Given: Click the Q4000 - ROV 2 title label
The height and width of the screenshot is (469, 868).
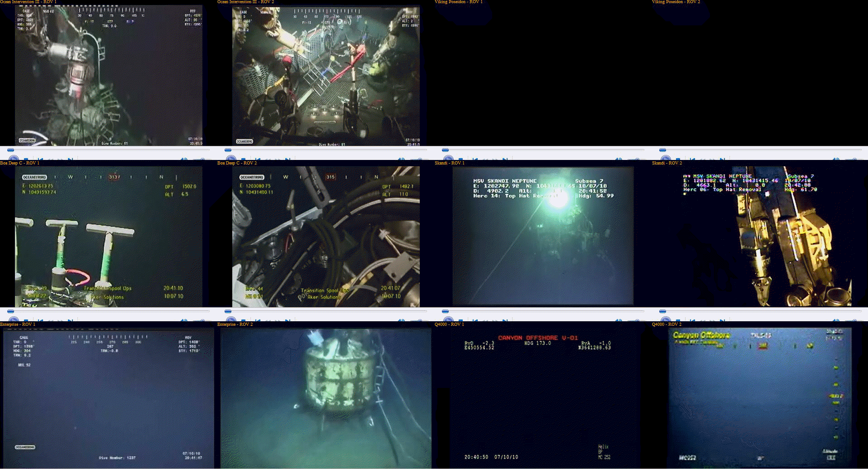Looking at the screenshot, I should 667,324.
